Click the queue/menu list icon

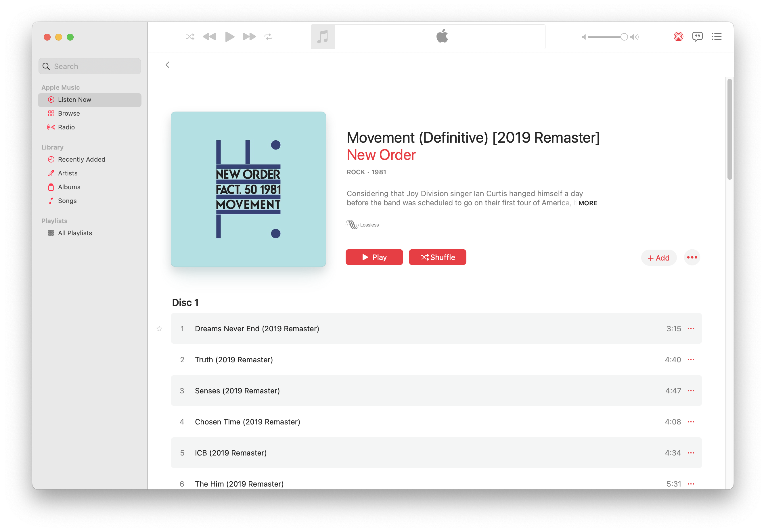click(717, 37)
